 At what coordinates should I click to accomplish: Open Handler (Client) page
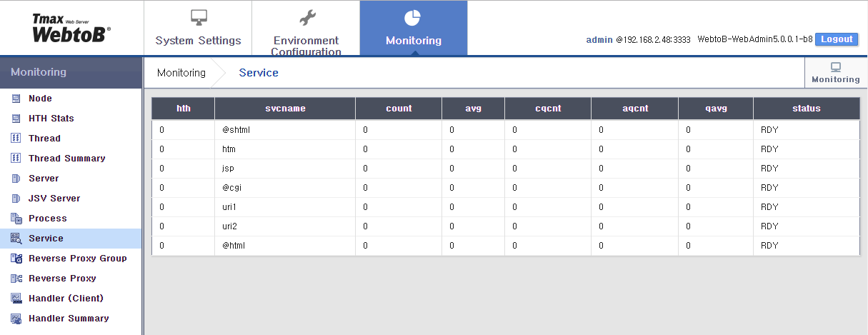[x=66, y=299]
